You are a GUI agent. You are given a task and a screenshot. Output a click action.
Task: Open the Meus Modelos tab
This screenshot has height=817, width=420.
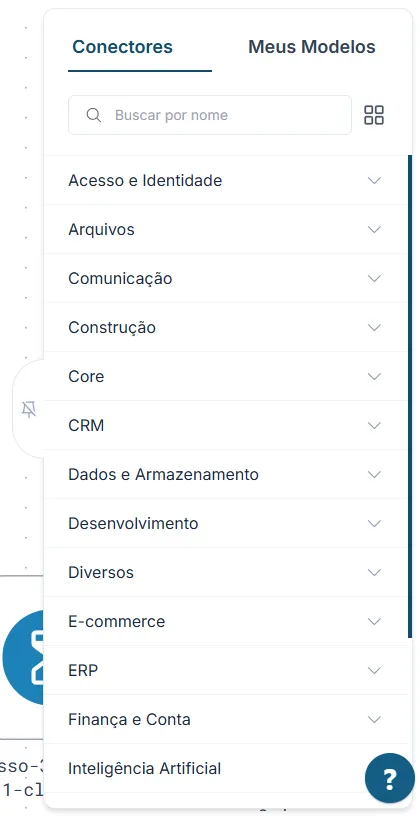[312, 47]
